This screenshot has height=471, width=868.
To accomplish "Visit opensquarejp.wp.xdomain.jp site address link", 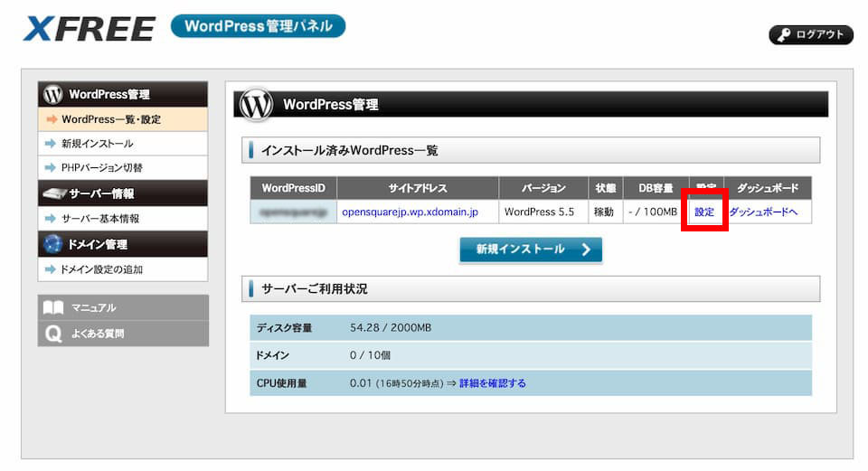I will 410,212.
